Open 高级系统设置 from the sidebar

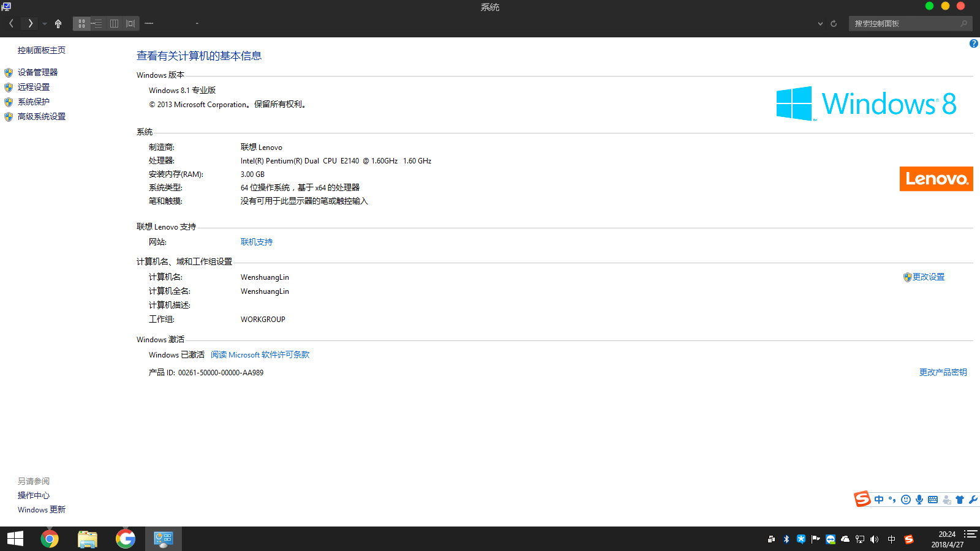click(x=41, y=116)
